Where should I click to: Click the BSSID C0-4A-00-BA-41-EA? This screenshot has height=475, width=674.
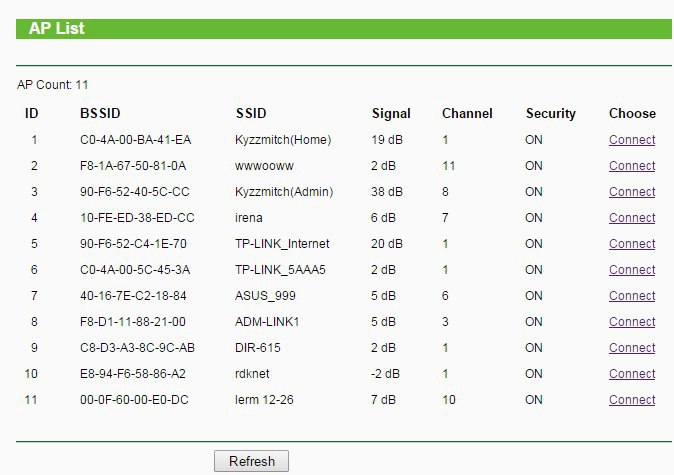pyautogui.click(x=135, y=140)
